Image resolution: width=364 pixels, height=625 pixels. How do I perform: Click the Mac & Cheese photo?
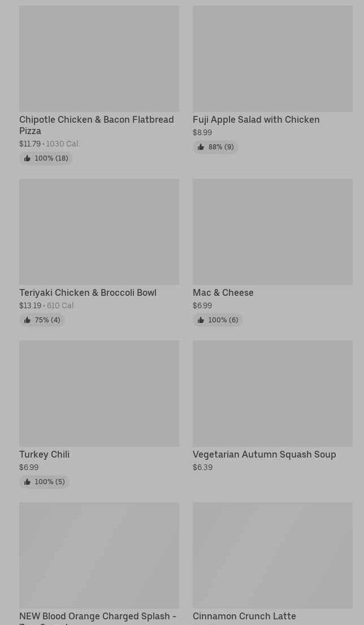(272, 232)
